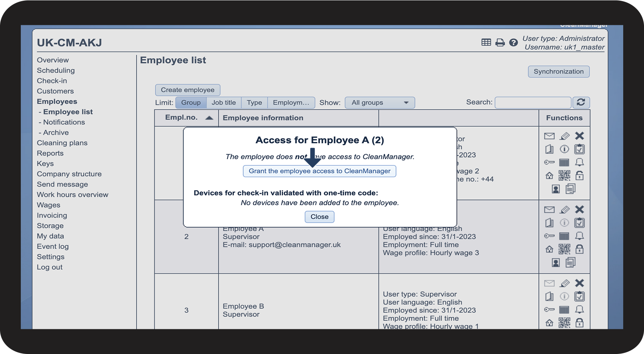Click portrait photo icon in top employee row

pyautogui.click(x=556, y=189)
